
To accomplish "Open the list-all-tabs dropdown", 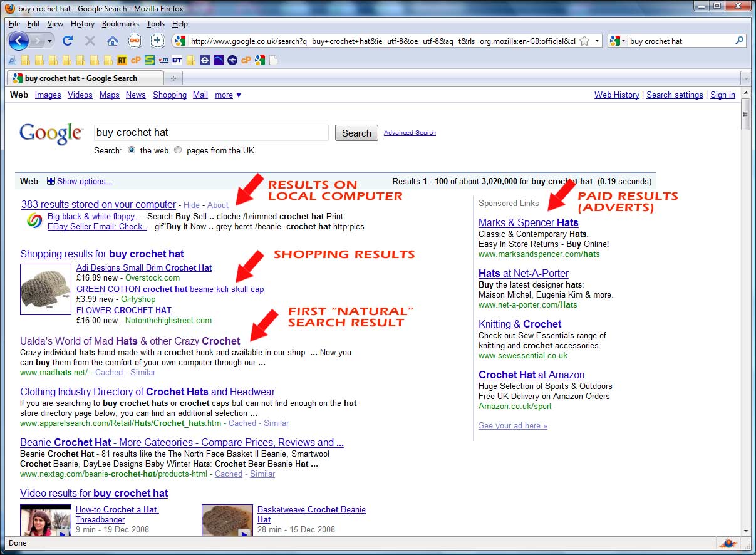I will point(745,78).
